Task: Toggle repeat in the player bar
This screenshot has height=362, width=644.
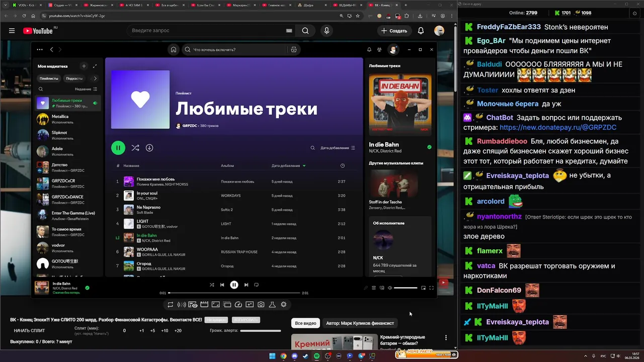Action: (x=256, y=285)
